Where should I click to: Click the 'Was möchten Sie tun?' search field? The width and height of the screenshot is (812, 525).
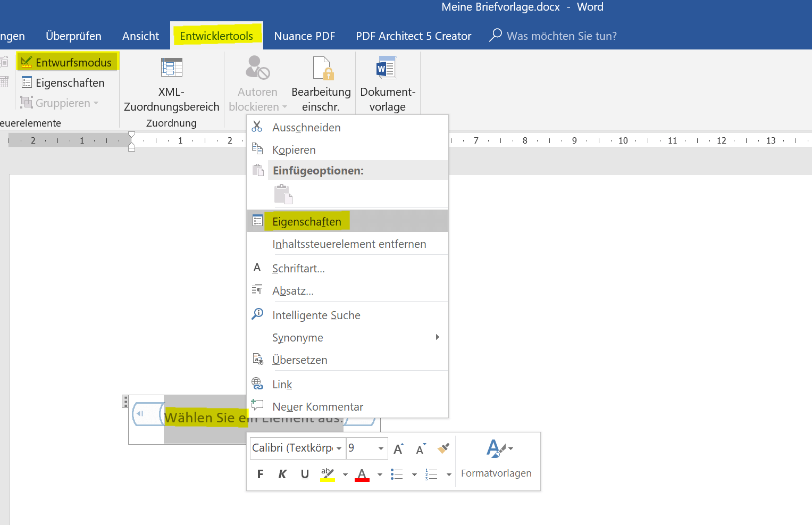[x=562, y=36]
